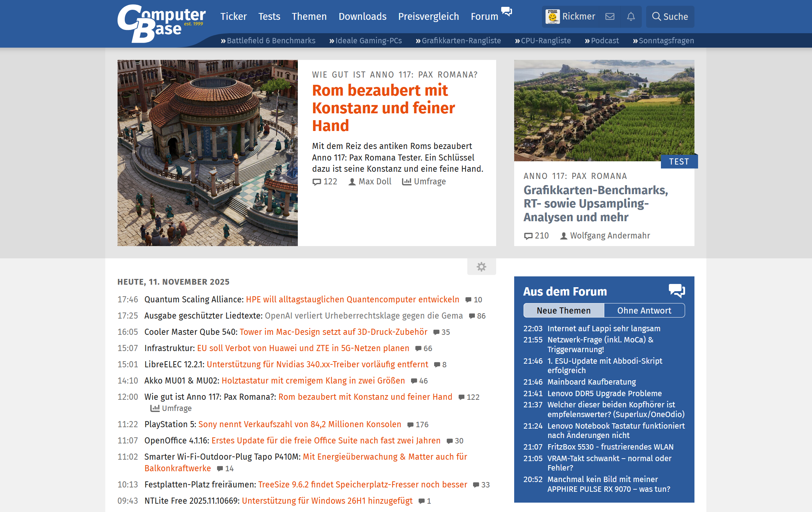Open the CPU-Rangliste quick link
The width and height of the screenshot is (812, 512).
pyautogui.click(x=543, y=40)
